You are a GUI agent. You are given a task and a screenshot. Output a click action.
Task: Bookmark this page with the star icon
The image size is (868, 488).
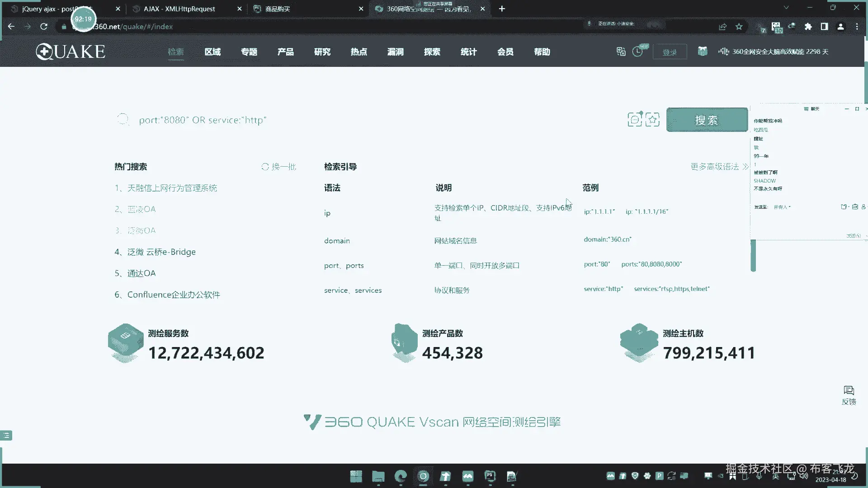[x=739, y=27]
